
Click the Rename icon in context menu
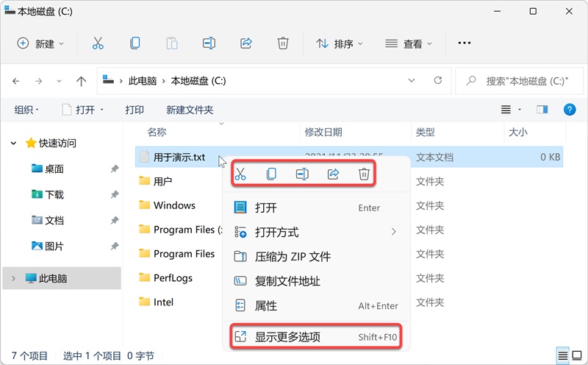(302, 174)
